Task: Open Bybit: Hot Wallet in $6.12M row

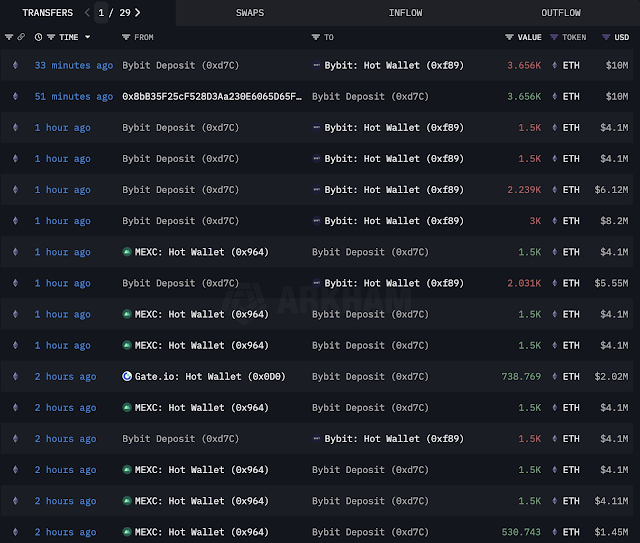Action: click(x=394, y=190)
